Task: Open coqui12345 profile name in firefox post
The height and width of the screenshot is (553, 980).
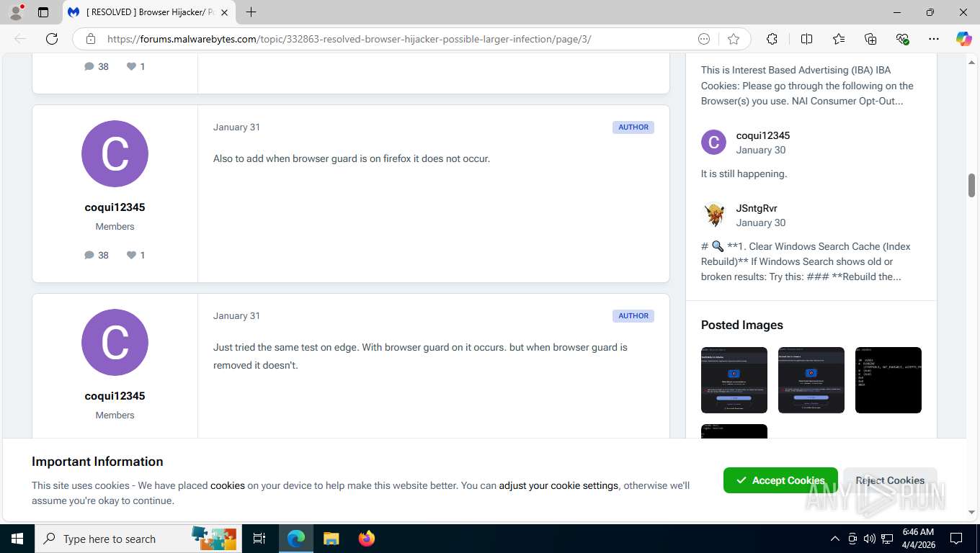Action: point(115,207)
